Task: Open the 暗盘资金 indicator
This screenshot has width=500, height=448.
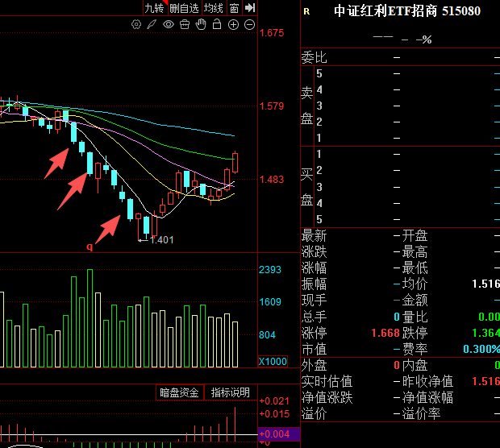Action: coord(179,392)
